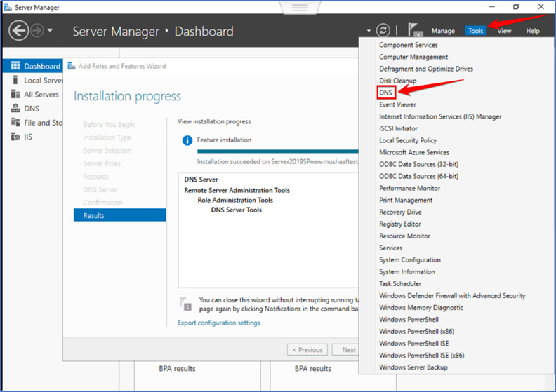Open DNS from the Tools menu
556x392 pixels.
tap(386, 93)
